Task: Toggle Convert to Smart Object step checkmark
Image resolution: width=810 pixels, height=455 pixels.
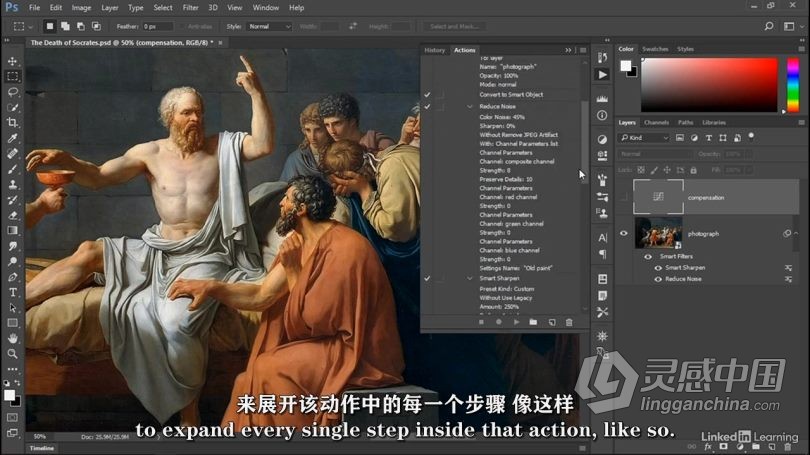Action: 427,95
